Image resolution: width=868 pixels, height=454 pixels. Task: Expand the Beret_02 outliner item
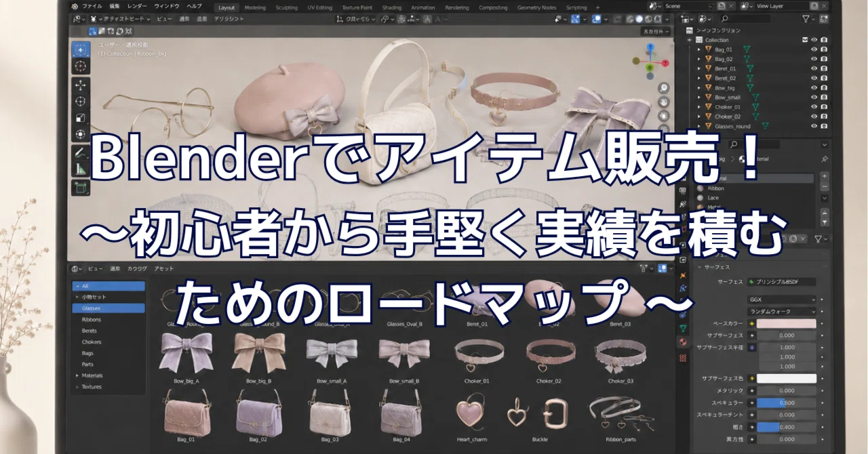[x=699, y=78]
